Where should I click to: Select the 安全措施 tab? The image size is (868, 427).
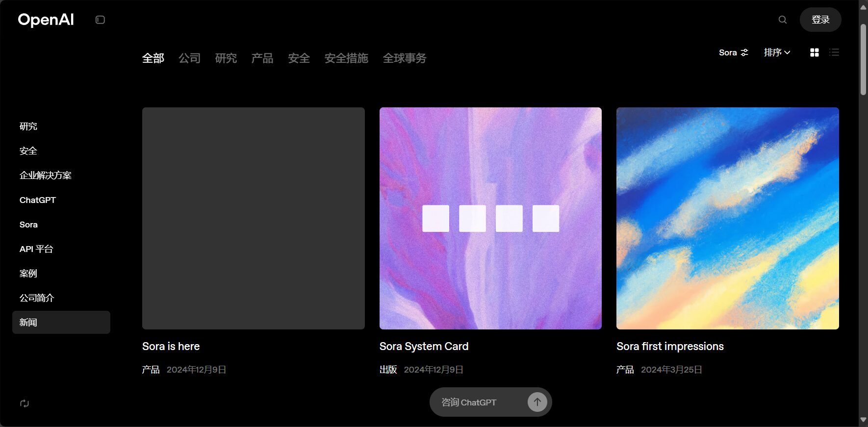[x=346, y=58]
